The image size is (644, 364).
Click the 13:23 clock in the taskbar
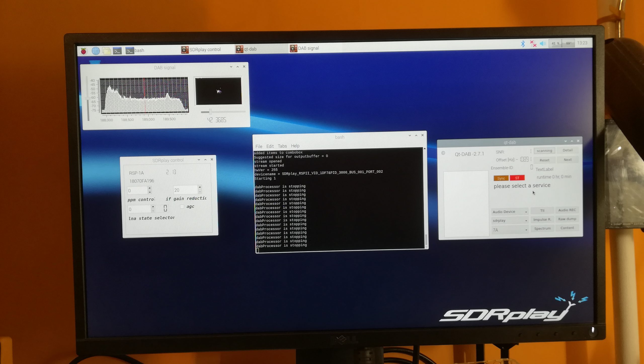tap(582, 43)
